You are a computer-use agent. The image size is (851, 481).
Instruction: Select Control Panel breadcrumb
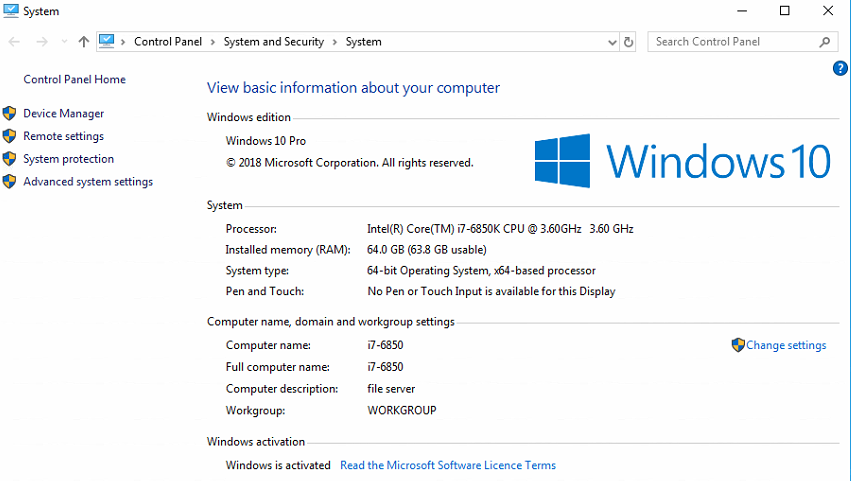[168, 42]
